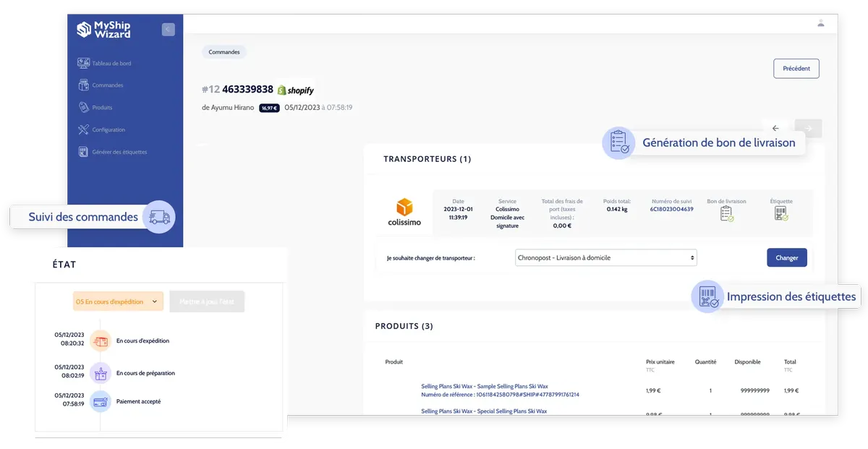Image resolution: width=868 pixels, height=449 pixels.
Task: Click the customer name Ayumu Hirano
Action: 232,108
